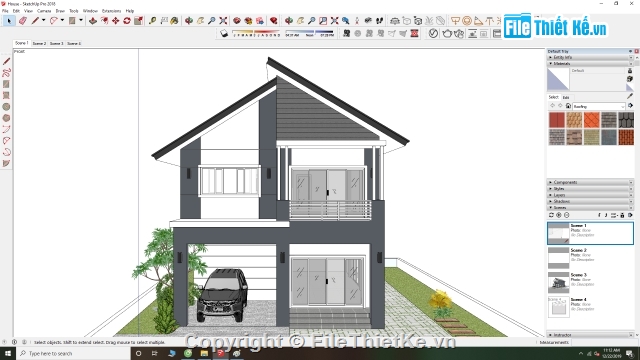The image size is (640, 360).
Task: Pick the Polygon tool in left toolbar
Action: coord(6,118)
